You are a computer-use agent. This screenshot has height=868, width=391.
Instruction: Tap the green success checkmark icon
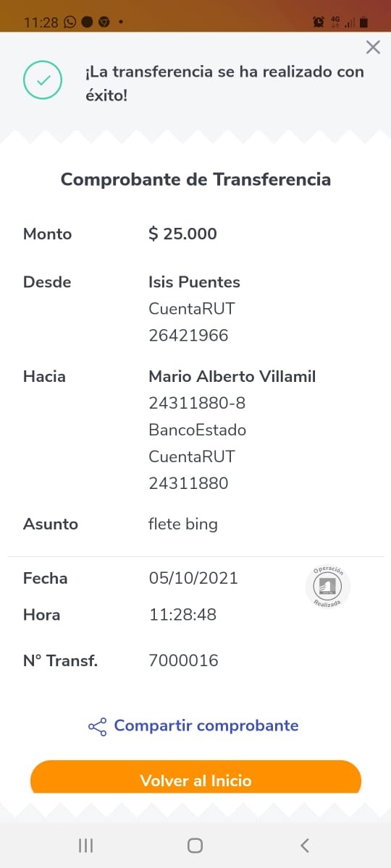click(x=43, y=80)
